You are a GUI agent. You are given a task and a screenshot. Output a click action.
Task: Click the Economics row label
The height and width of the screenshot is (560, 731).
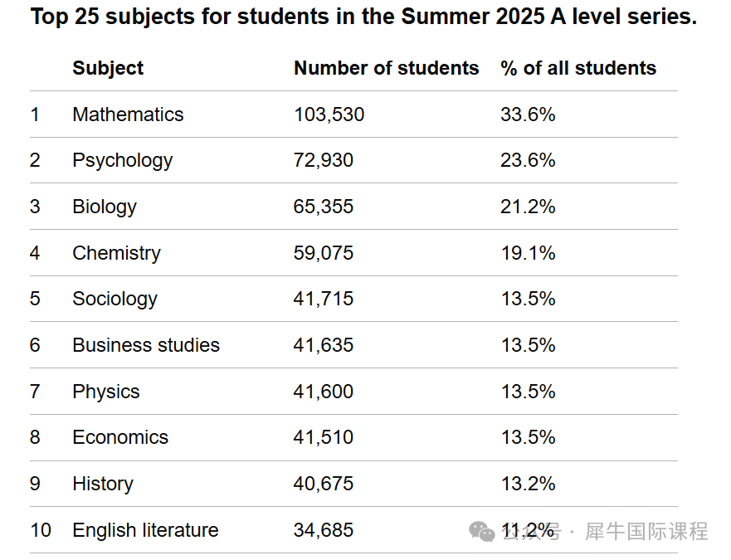click(x=120, y=437)
